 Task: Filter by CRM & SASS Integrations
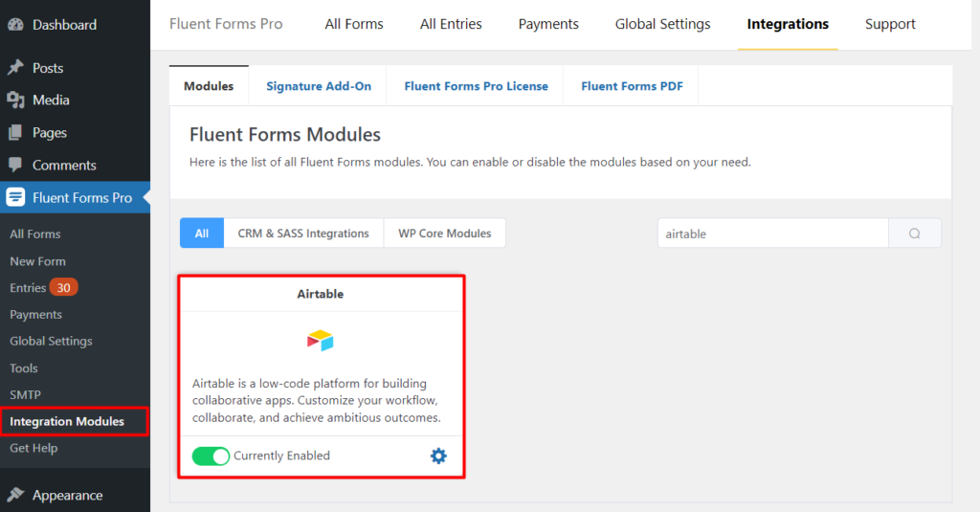click(x=303, y=234)
